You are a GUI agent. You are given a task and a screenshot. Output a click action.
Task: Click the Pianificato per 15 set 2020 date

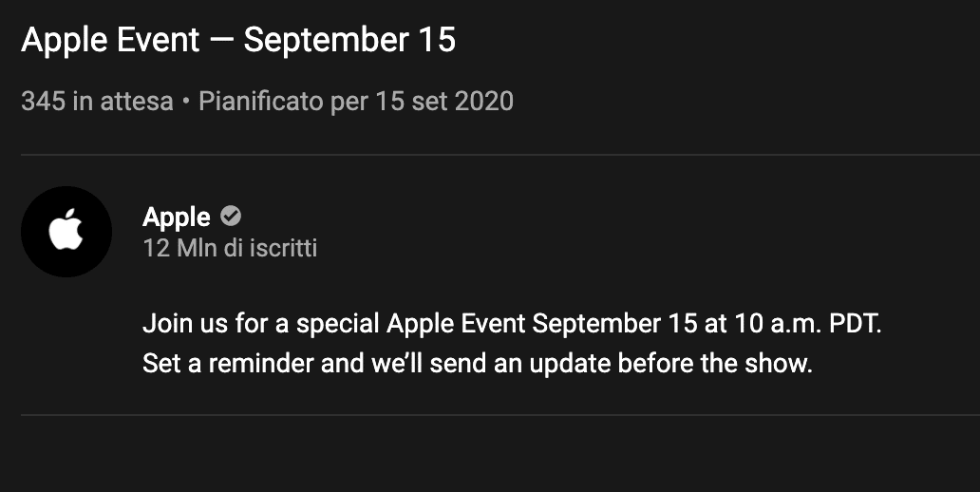point(355,102)
